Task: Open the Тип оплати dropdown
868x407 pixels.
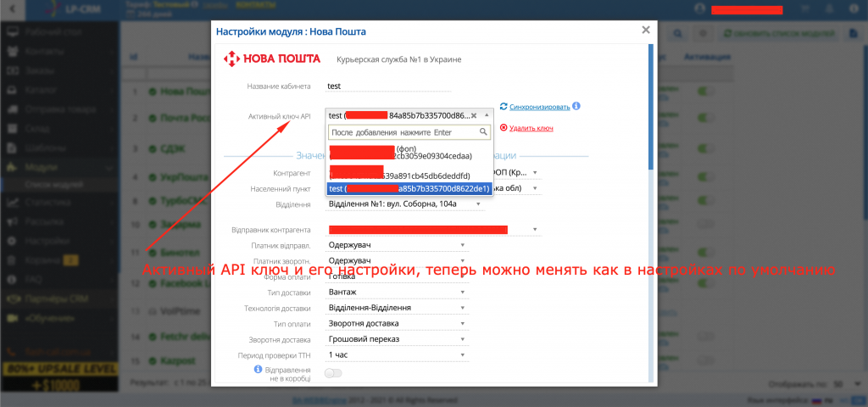Action: pyautogui.click(x=397, y=323)
